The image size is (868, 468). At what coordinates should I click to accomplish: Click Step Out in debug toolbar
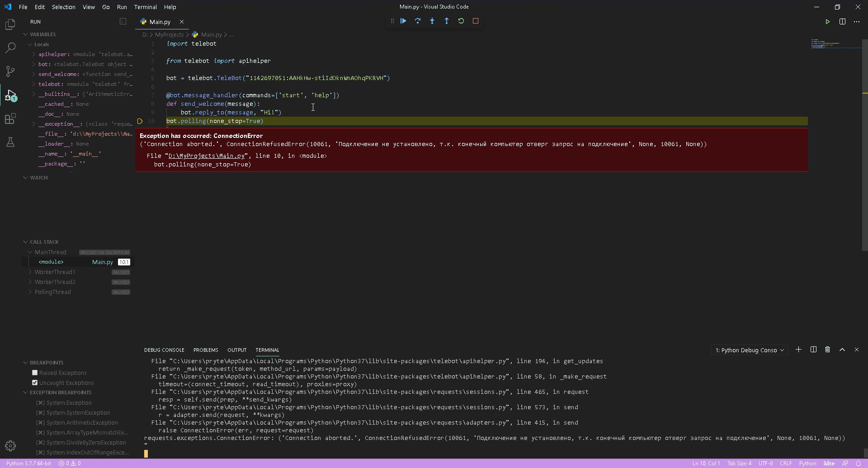click(x=447, y=21)
